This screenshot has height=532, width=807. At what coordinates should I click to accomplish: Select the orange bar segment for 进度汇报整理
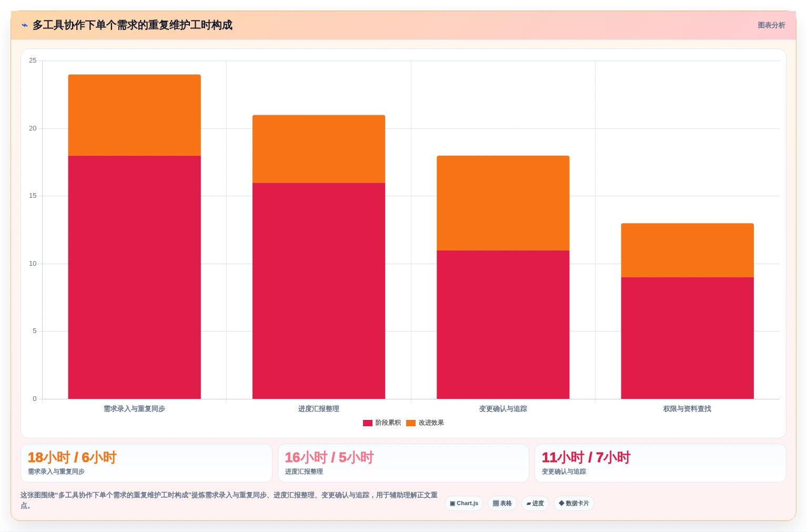319,149
